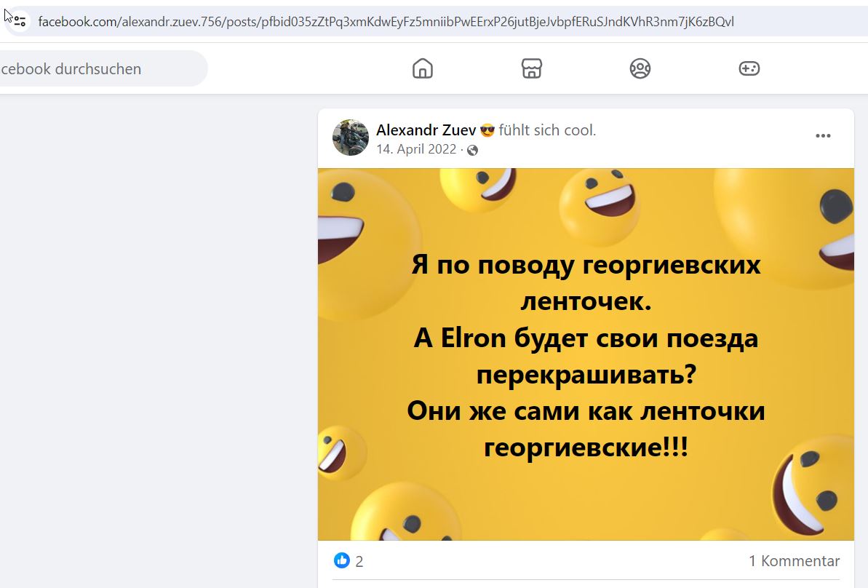Open the Facebook Home tab icon
868x588 pixels.
pos(423,68)
